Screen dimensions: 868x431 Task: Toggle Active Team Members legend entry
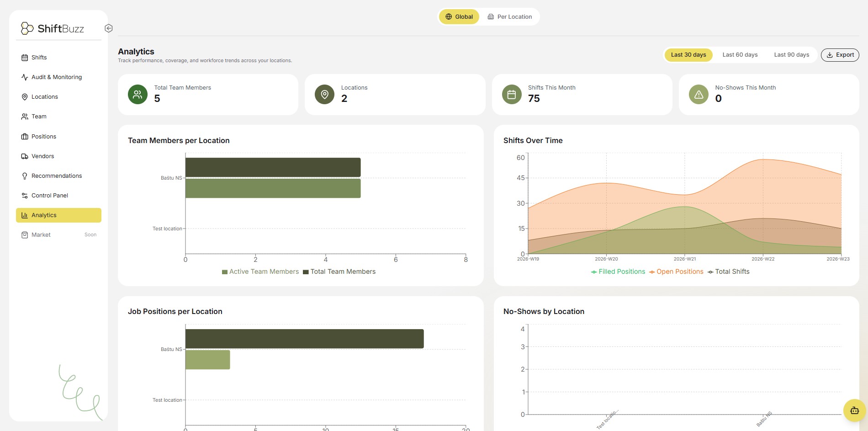pyautogui.click(x=260, y=271)
